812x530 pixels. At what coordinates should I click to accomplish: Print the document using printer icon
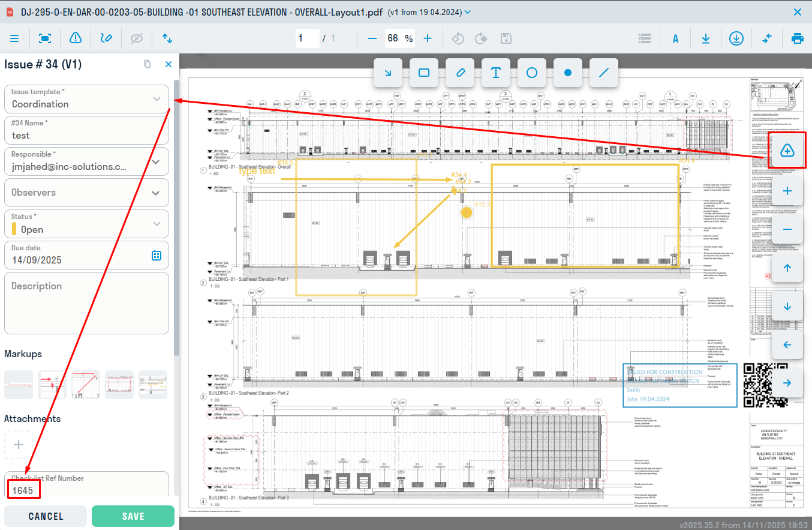(798, 38)
